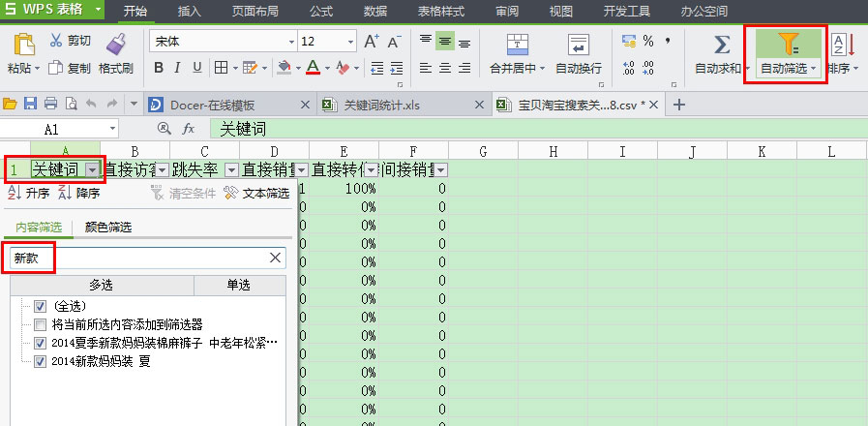Toggle Underline formatting
The height and width of the screenshot is (426, 868).
[197, 68]
